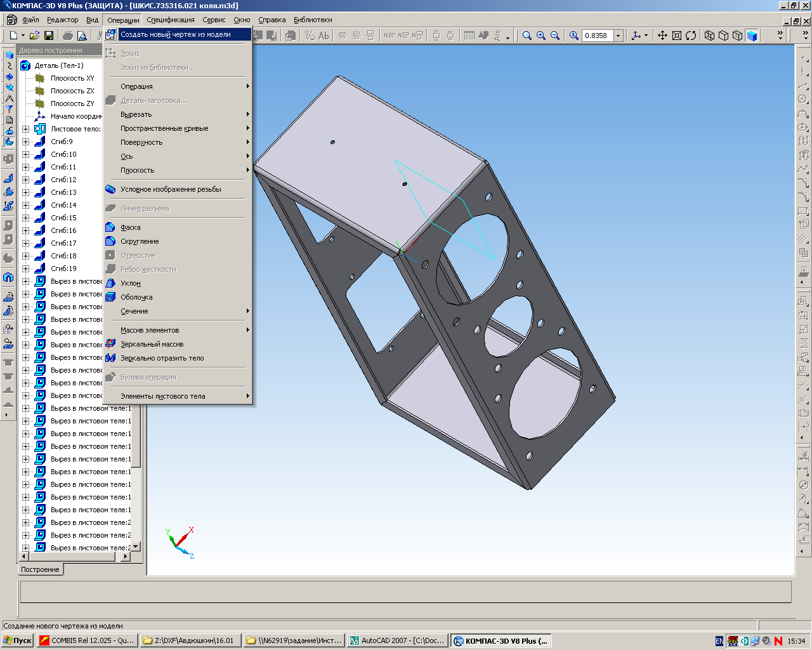
Task: Switch to wireframe display mode icon
Action: tap(710, 36)
